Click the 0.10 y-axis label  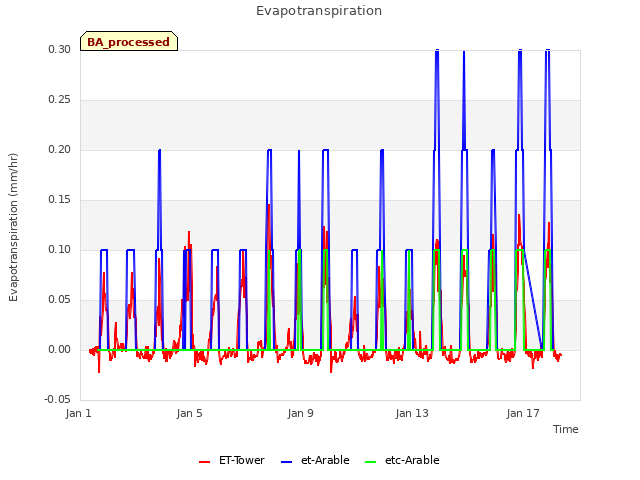coord(59,249)
